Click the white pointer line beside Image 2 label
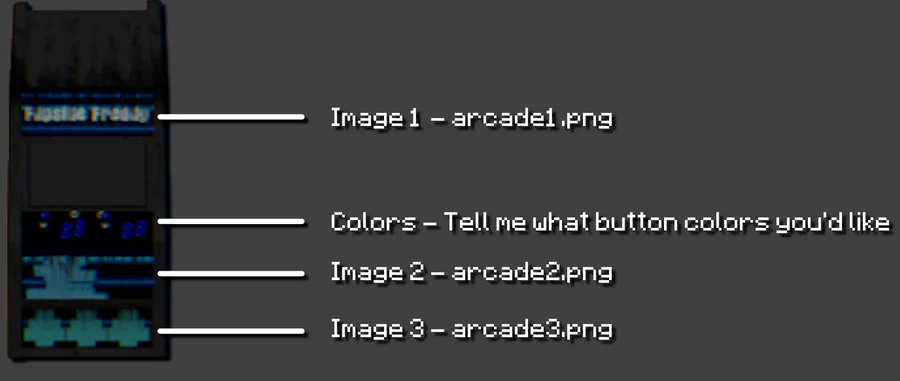The image size is (900, 381). click(x=231, y=274)
